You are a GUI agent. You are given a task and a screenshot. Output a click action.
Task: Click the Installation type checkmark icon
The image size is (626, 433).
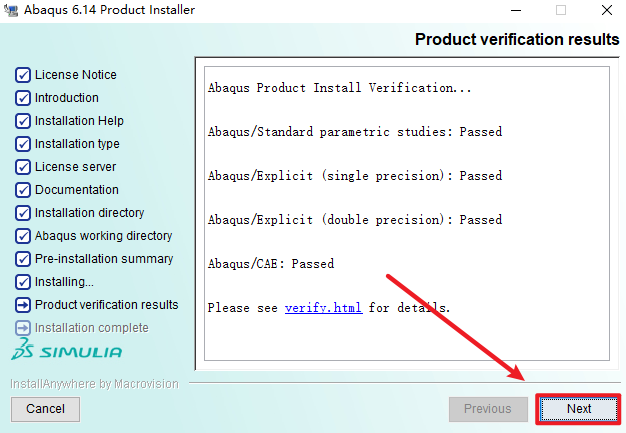pyautogui.click(x=23, y=144)
